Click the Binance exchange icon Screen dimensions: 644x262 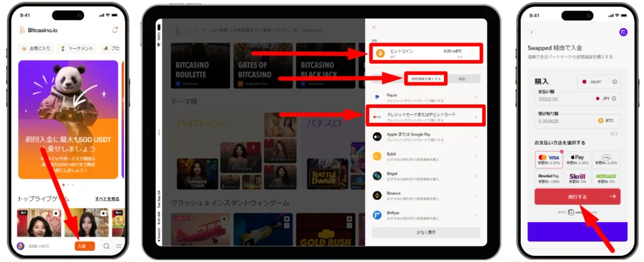click(377, 195)
